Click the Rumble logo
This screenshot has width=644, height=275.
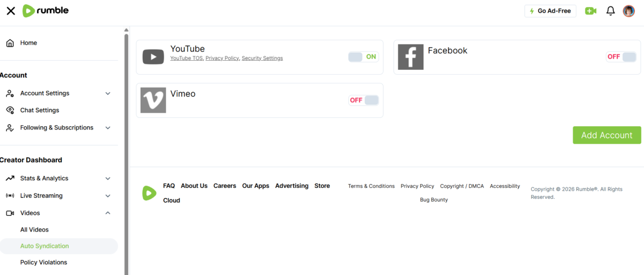pyautogui.click(x=46, y=11)
